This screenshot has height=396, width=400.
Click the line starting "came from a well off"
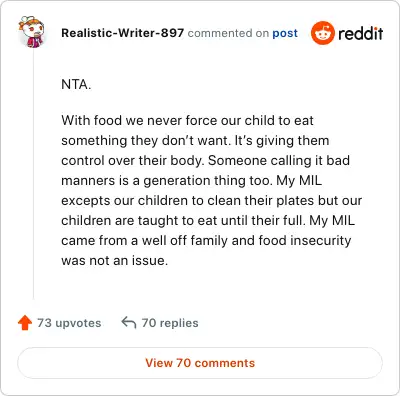click(206, 241)
